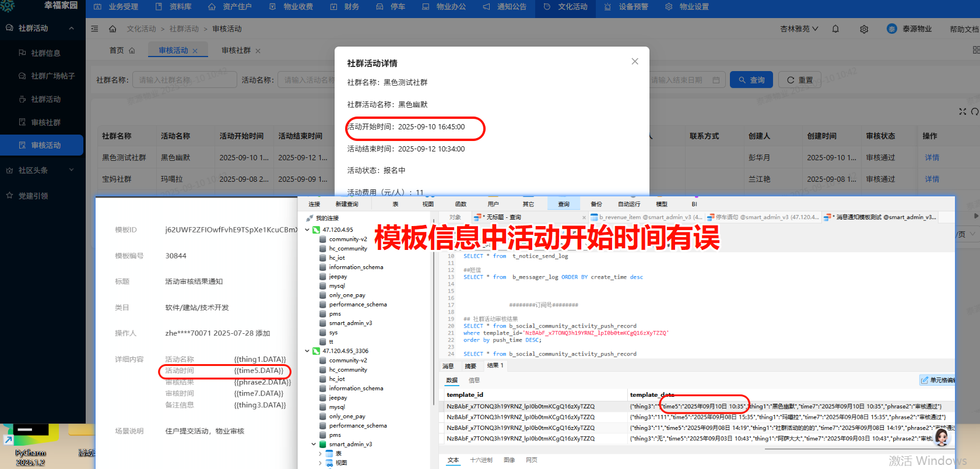
Task: Expand the 社区头条 sidebar group
Action: (71, 170)
